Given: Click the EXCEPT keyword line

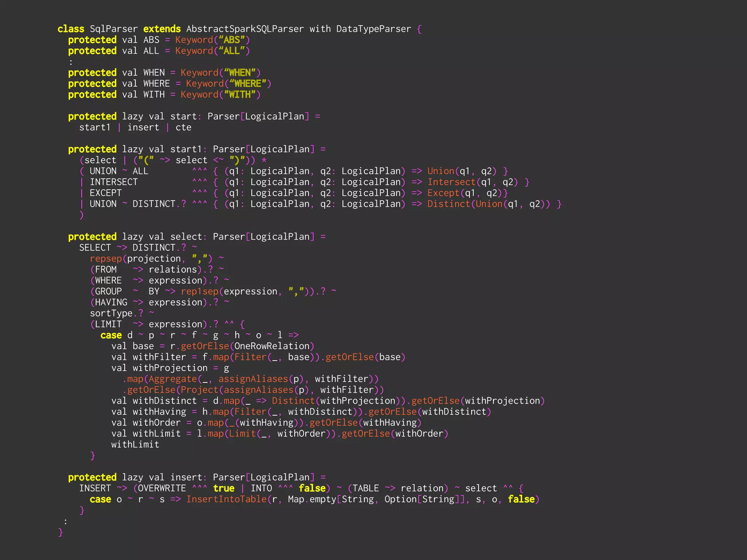Looking at the screenshot, I should 106,193.
